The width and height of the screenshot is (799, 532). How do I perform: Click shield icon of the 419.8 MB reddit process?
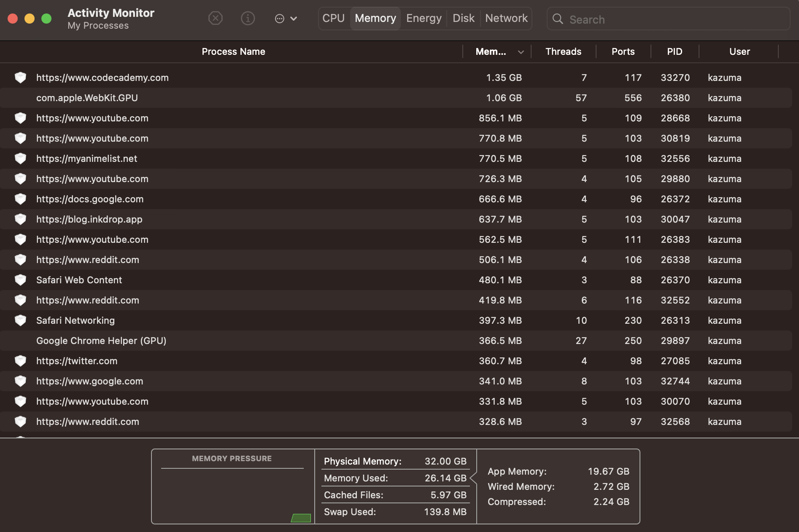(20, 300)
